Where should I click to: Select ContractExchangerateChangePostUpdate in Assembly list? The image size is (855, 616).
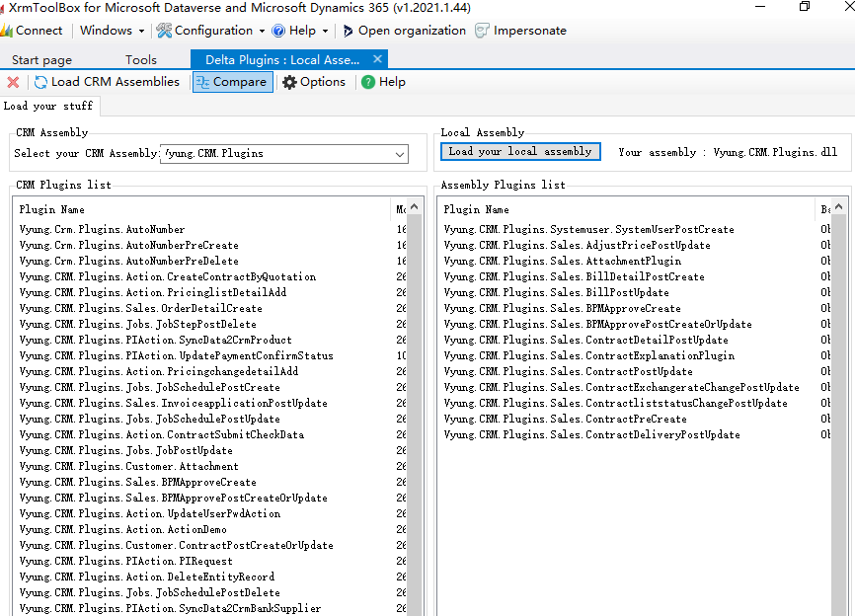[x=635, y=388]
